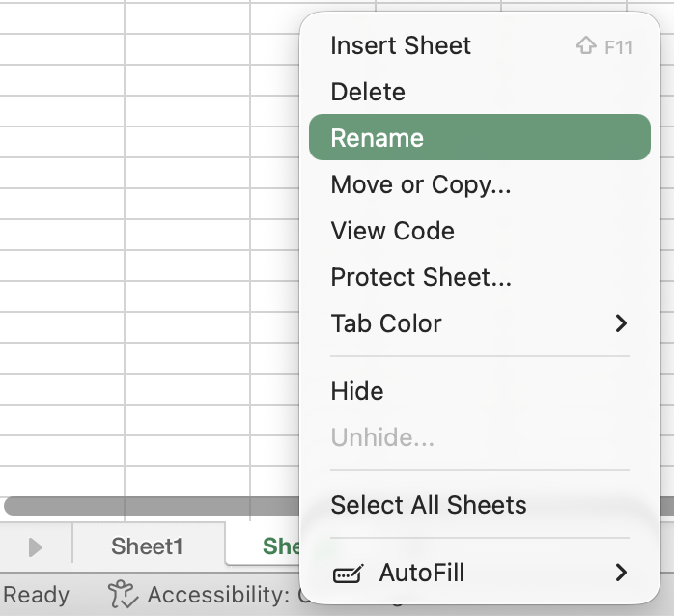
Task: Select Delete to remove the sheet
Action: (x=368, y=92)
